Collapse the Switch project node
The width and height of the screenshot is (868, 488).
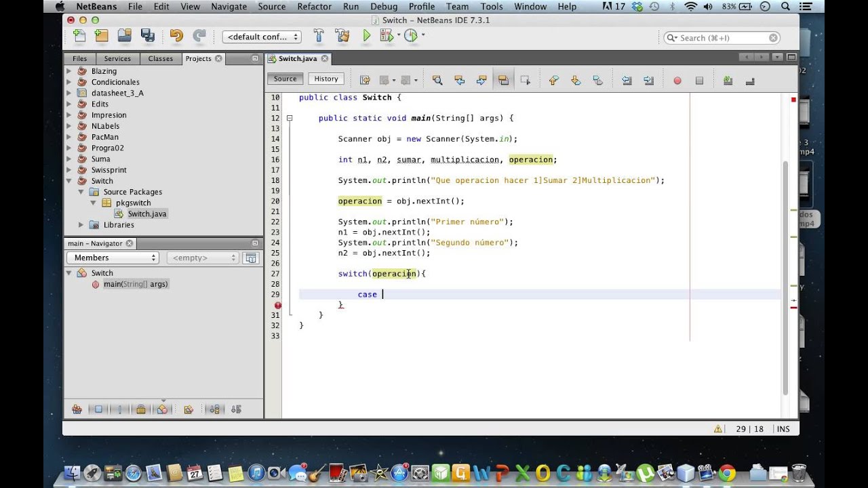click(69, 181)
